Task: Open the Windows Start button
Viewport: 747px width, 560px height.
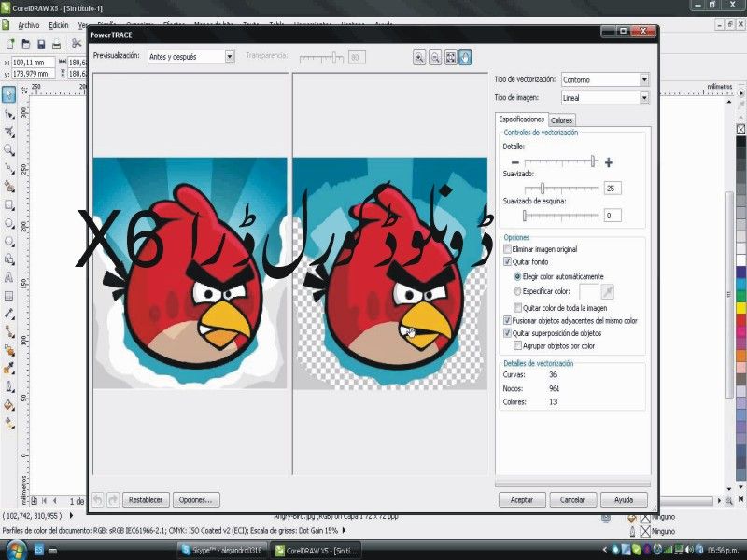Action: [x=15, y=550]
